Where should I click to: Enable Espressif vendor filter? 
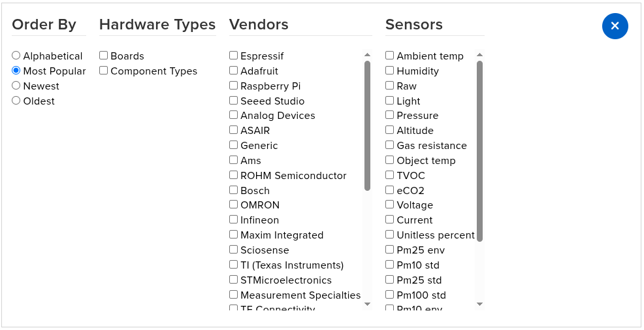(234, 56)
